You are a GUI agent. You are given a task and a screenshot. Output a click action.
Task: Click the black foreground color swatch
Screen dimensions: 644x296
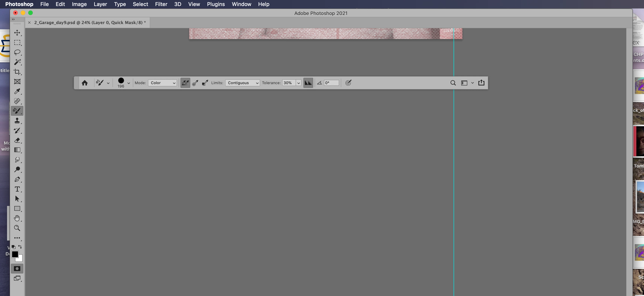point(15,254)
